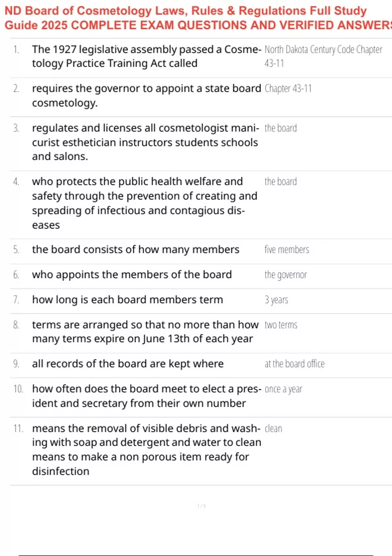Image resolution: width=392 pixels, height=556 pixels.
Task: Select question 7 about board members term
Action: tap(127, 300)
